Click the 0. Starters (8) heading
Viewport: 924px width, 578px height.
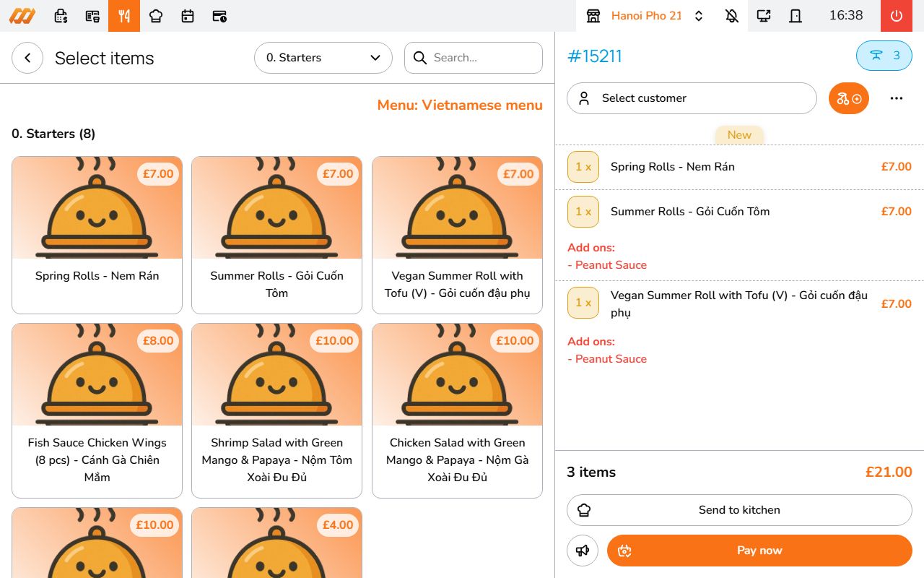point(53,134)
